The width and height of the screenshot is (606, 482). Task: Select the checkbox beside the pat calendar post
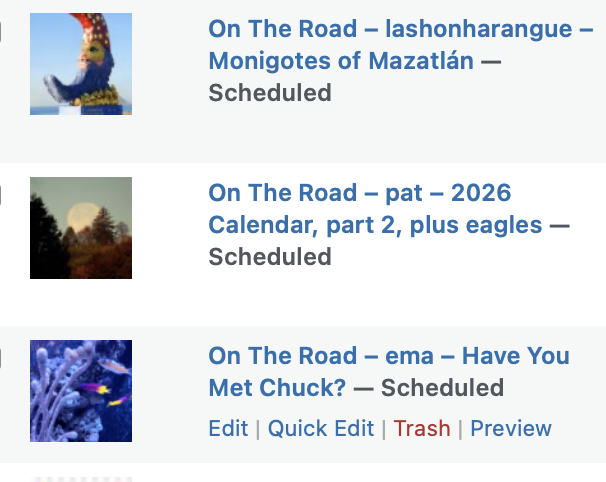1,195
